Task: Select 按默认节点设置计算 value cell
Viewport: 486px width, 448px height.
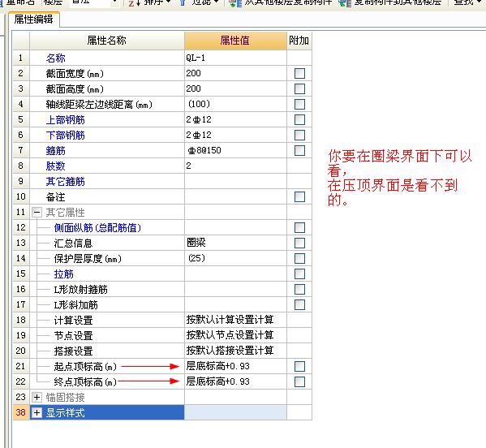Action: click(x=235, y=335)
